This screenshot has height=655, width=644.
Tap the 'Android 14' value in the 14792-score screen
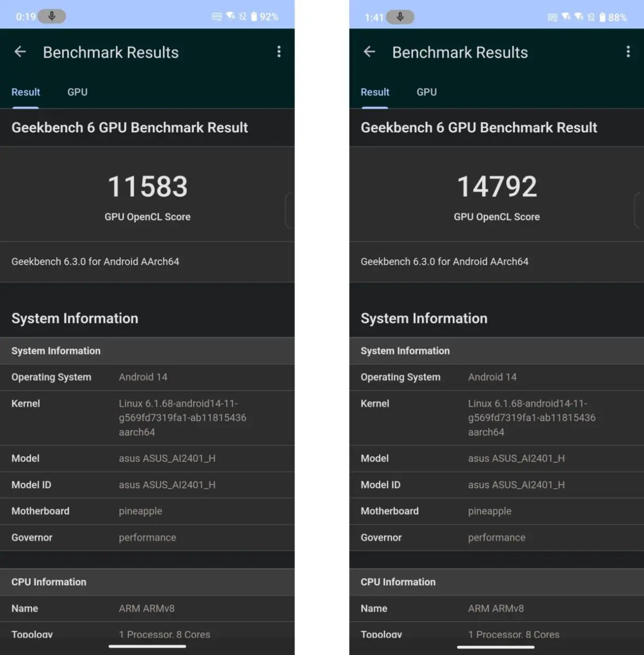pos(492,377)
